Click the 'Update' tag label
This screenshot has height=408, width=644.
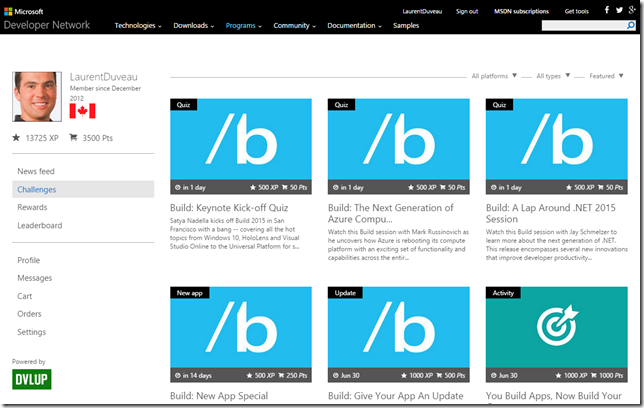pyautogui.click(x=345, y=293)
